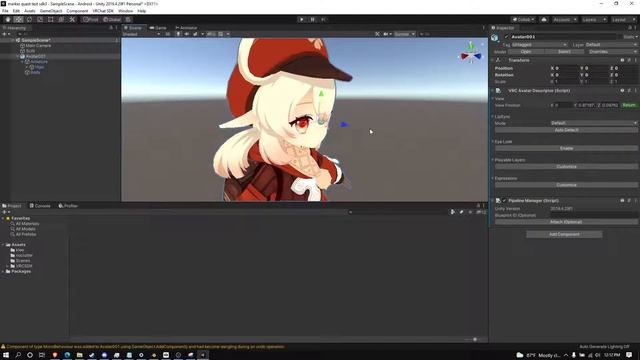The image size is (640, 360).
Task: Select the Scale tool in toolbar
Action: point(40,20)
